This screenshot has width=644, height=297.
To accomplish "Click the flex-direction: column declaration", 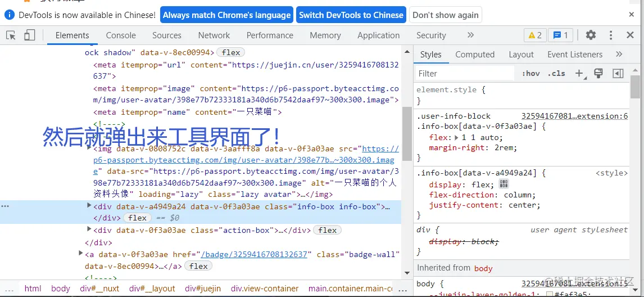I will pos(483,195).
